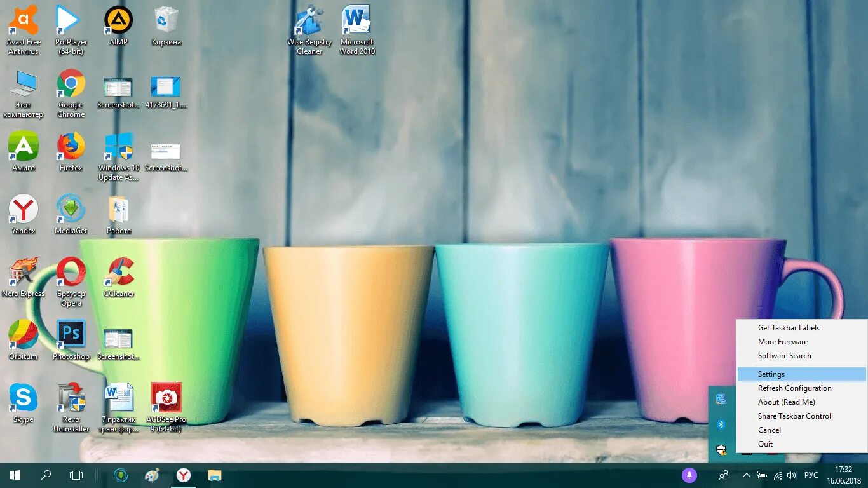Open Wi-Fi network tray icon

[778, 475]
